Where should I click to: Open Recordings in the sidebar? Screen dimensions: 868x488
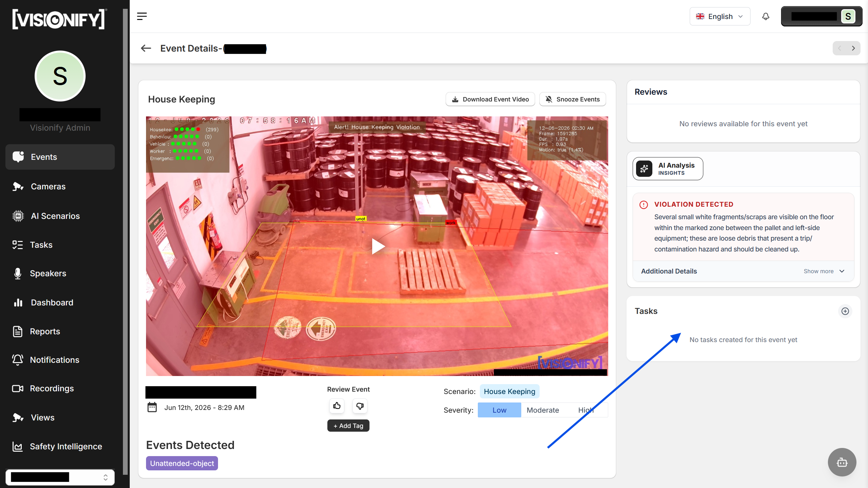pos(60,388)
